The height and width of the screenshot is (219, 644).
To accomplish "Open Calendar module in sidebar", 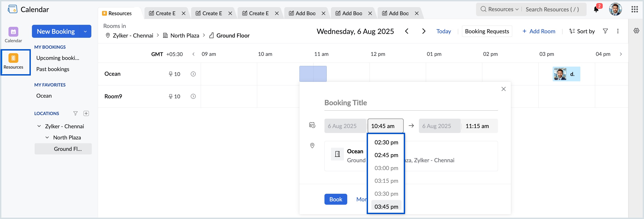I will [13, 35].
